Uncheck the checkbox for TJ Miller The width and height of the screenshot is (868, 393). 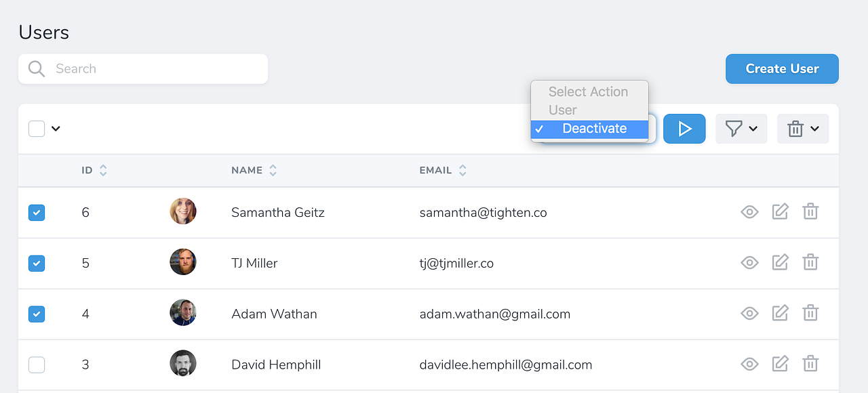pos(37,263)
